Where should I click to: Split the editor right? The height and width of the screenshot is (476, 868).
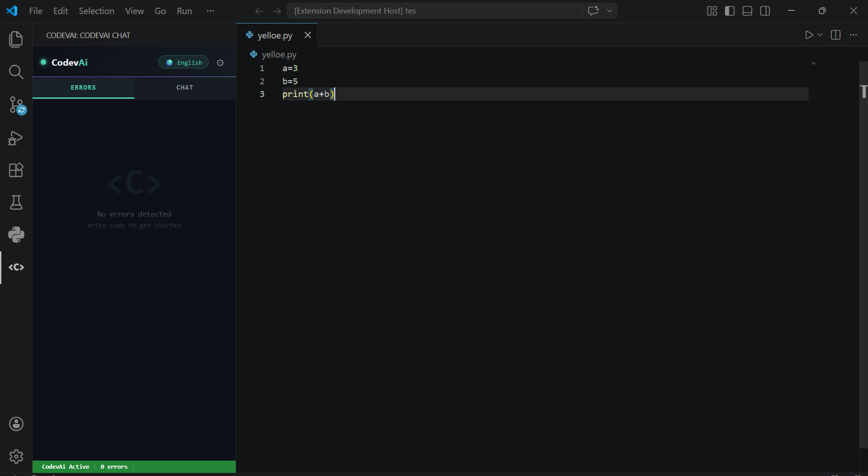[x=835, y=35]
